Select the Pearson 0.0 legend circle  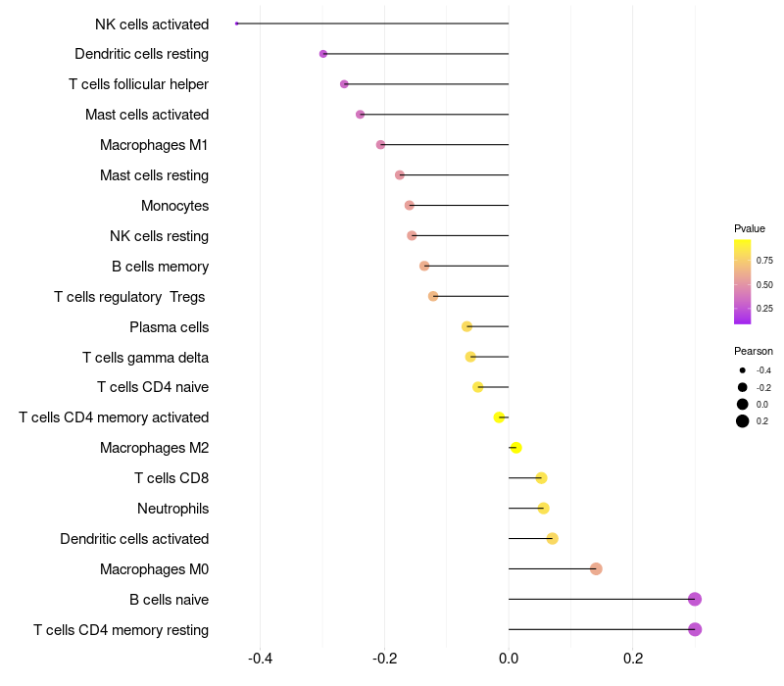click(743, 404)
